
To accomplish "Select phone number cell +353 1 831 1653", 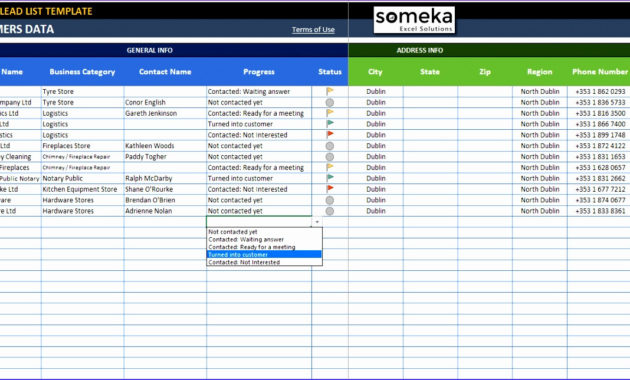I will pos(599,157).
